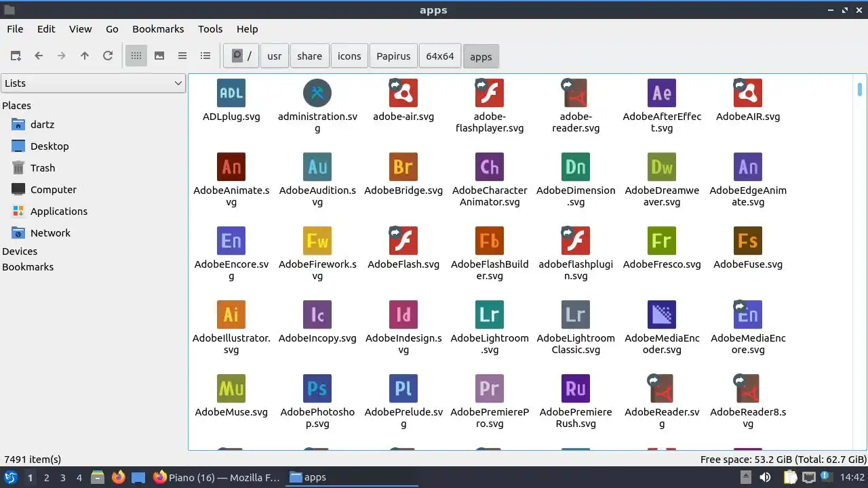868x488 pixels.
Task: Click the Papirus path button
Action: point(393,56)
